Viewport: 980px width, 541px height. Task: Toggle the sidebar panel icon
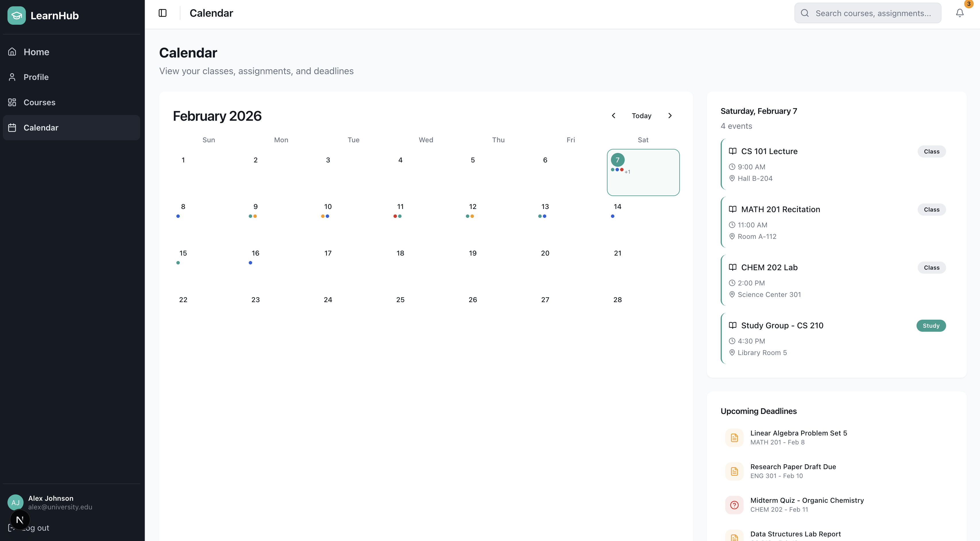163,13
